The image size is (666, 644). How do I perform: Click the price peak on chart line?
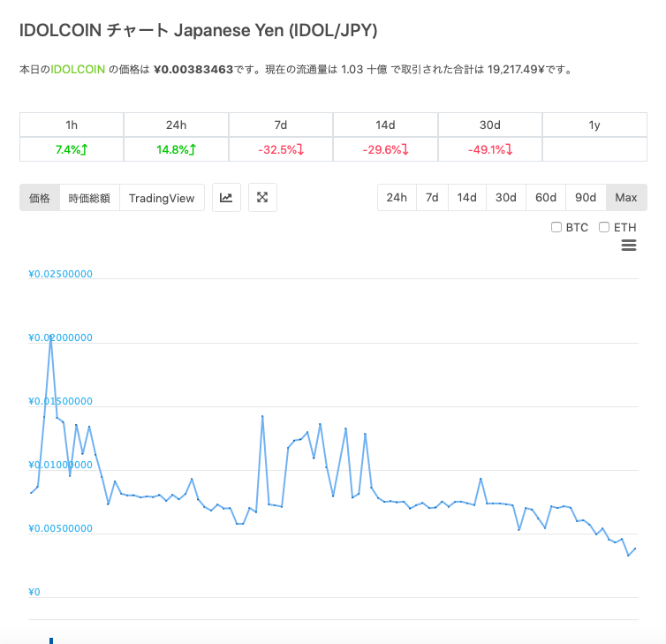coord(50,337)
